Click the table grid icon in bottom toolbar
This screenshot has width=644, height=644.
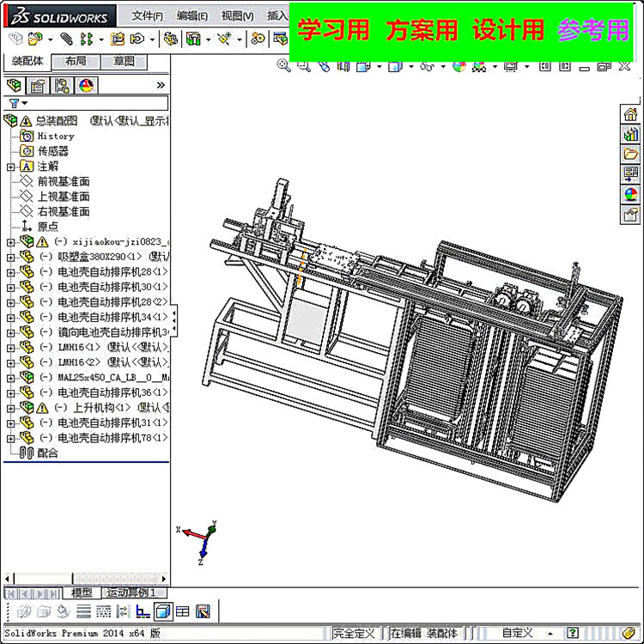click(x=182, y=612)
